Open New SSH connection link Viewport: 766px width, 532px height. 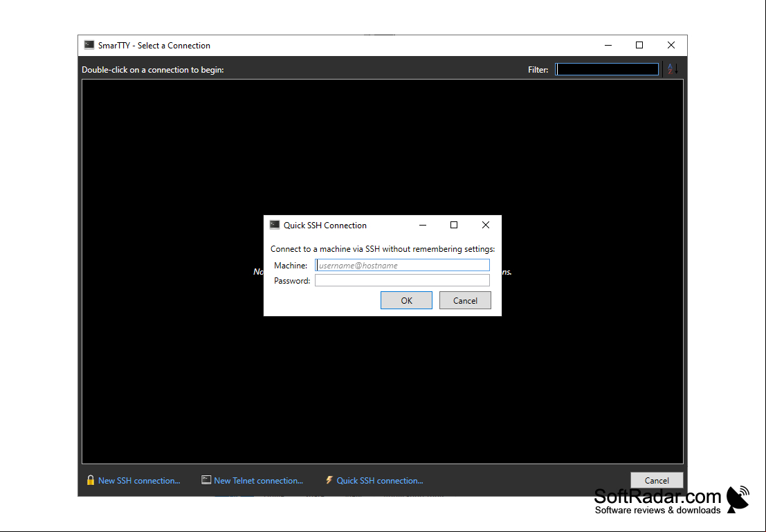coord(139,481)
